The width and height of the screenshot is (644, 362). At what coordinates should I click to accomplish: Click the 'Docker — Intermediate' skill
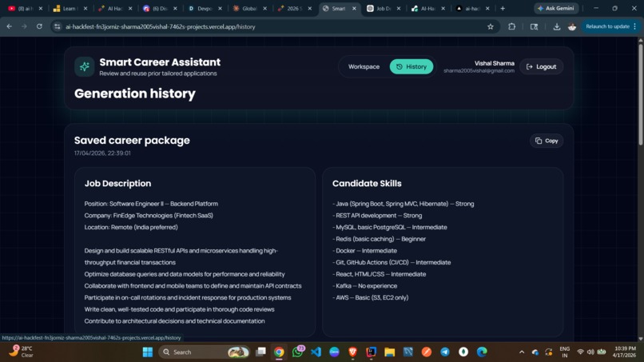(364, 251)
